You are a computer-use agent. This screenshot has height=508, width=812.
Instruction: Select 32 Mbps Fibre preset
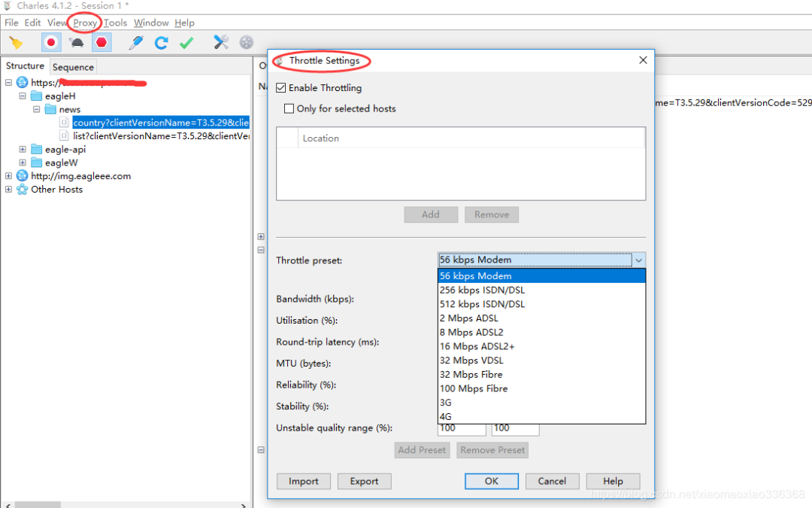[x=541, y=374]
